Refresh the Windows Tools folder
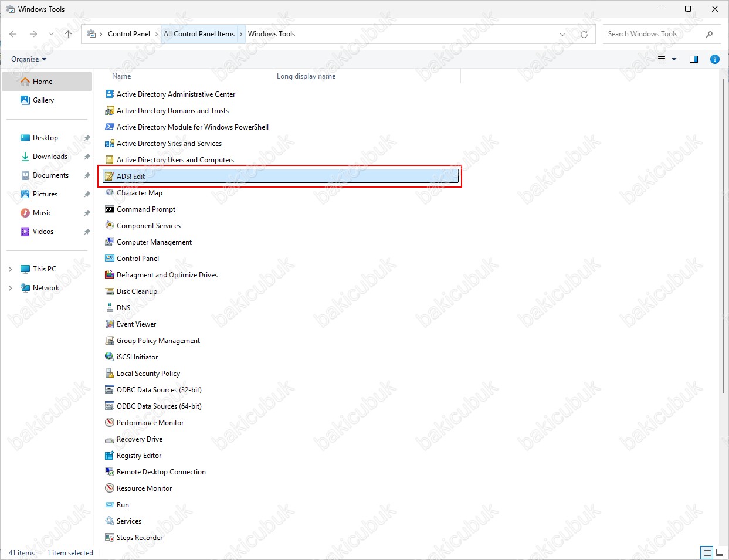729x560 pixels. coord(584,35)
